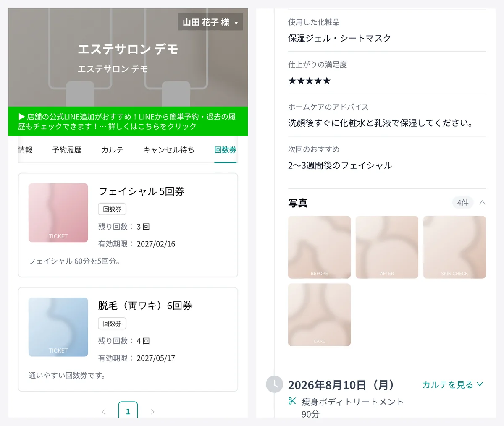Open the キャンセル待ち tab
Viewport: 504px width, 426px height.
tap(169, 150)
